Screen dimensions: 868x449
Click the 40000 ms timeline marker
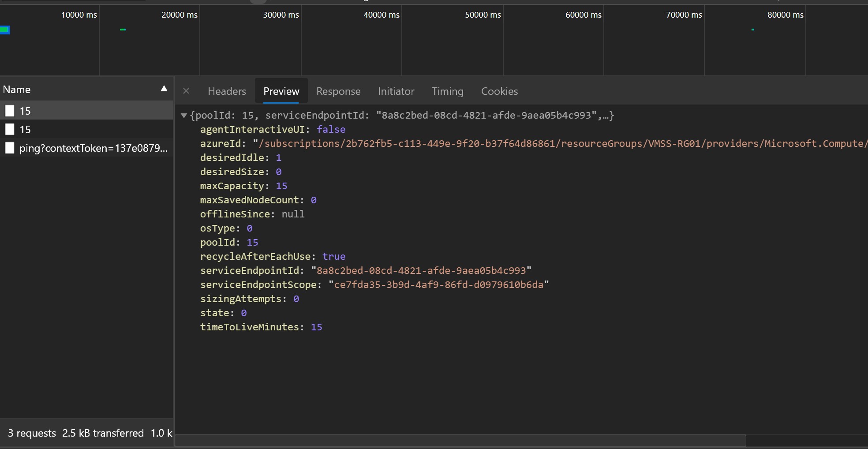(x=381, y=15)
